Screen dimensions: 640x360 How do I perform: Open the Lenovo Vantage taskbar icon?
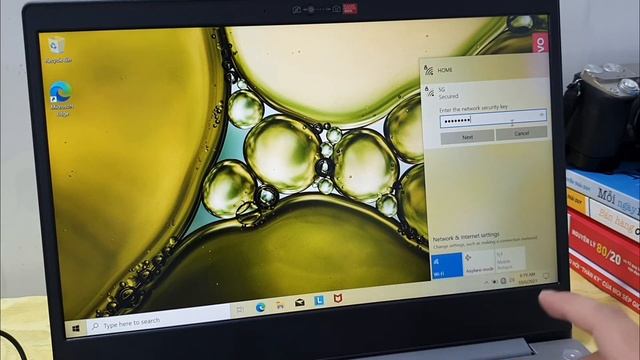319,300
